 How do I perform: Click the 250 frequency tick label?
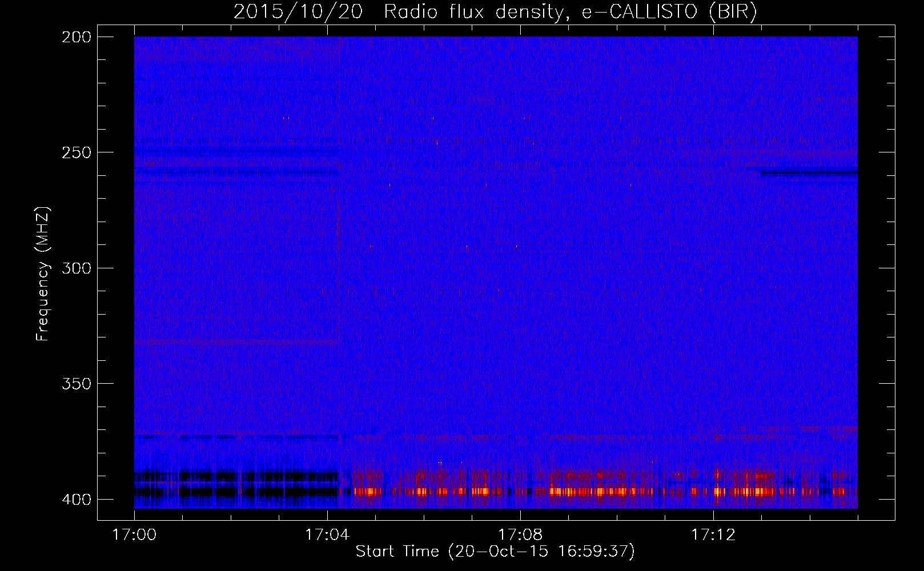coord(77,152)
